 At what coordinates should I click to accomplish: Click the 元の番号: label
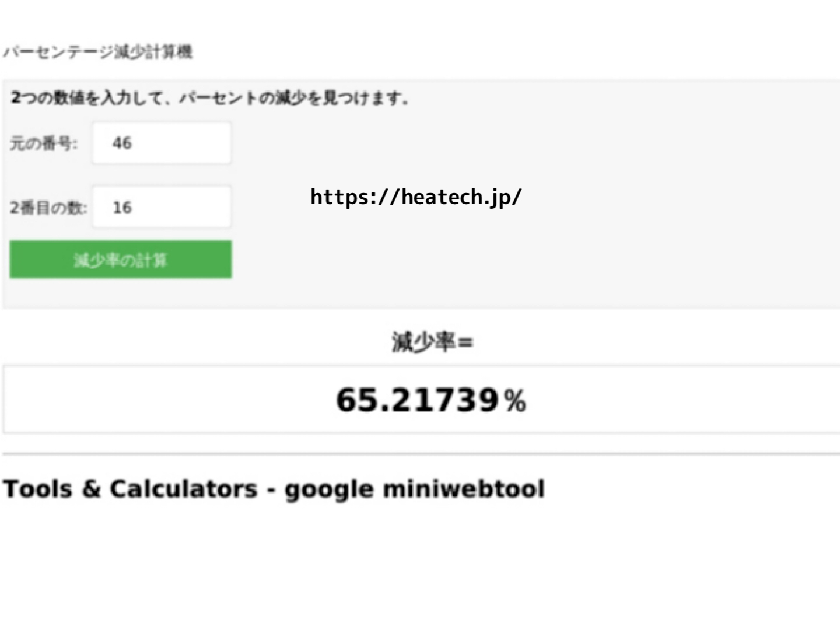pyautogui.click(x=43, y=143)
